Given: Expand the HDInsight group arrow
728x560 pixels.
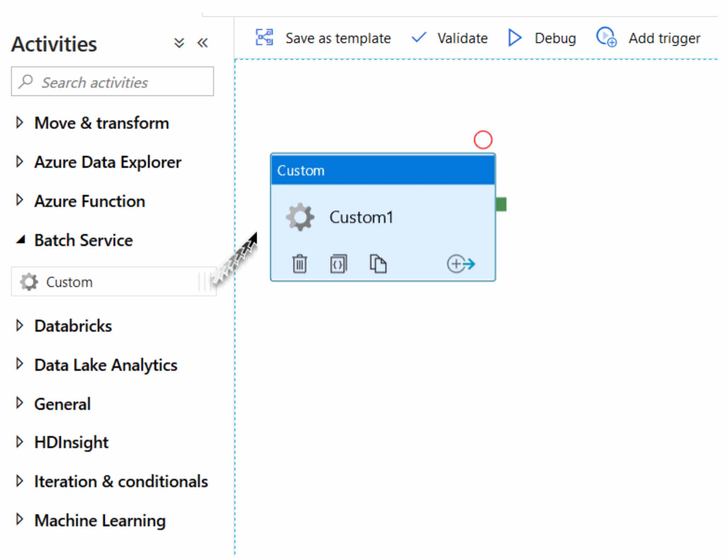Looking at the screenshot, I should (x=20, y=442).
